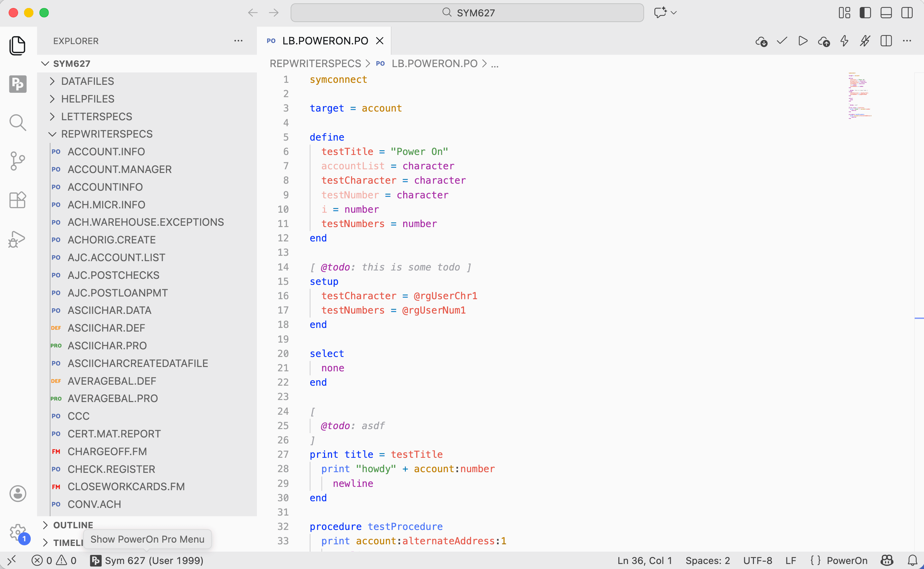
Task: Click the validate checkmark in the editor toolbar
Action: coord(781,41)
